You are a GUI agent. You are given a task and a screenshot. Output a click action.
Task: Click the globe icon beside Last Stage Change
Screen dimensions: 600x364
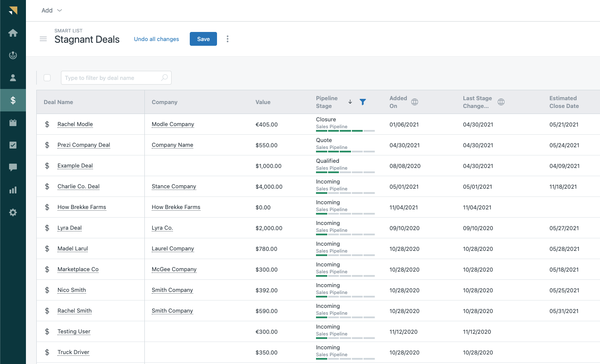click(501, 102)
